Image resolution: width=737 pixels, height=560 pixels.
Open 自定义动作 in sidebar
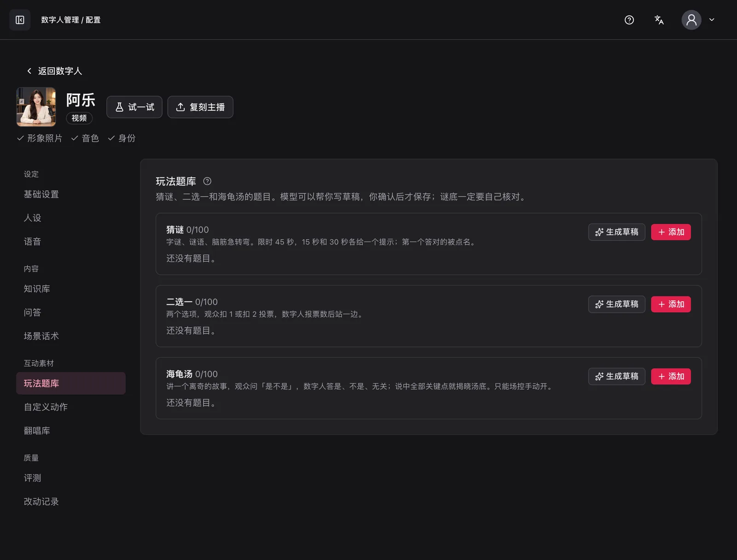71,407
